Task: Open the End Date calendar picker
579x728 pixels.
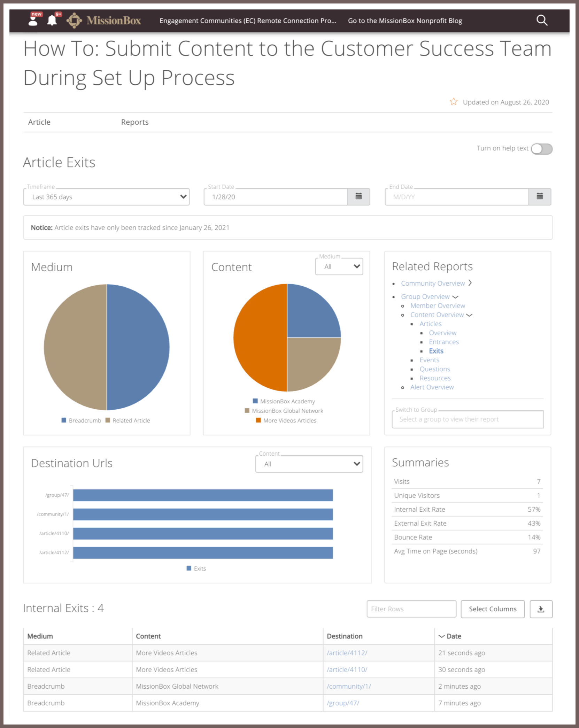Action: tap(540, 197)
